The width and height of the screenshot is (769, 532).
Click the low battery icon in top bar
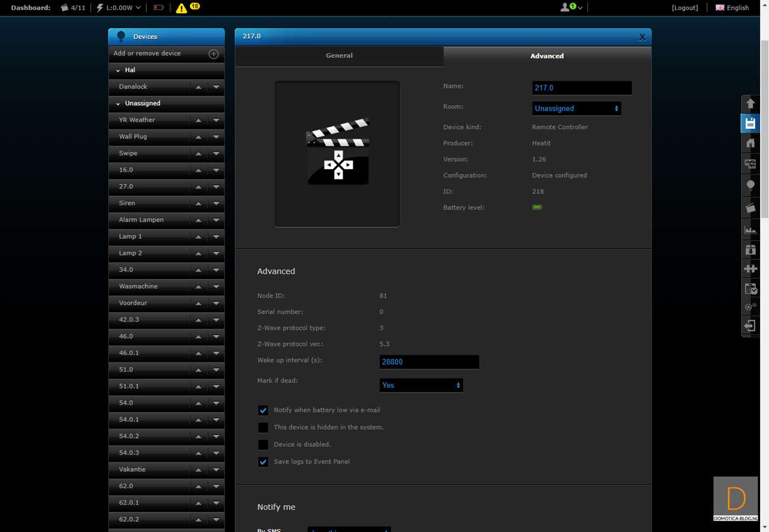coord(159,8)
